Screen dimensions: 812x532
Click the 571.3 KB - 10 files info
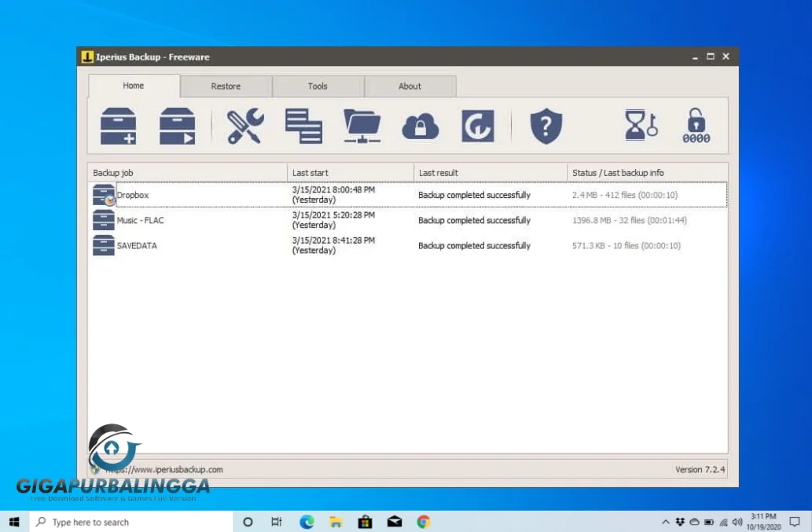coord(626,246)
